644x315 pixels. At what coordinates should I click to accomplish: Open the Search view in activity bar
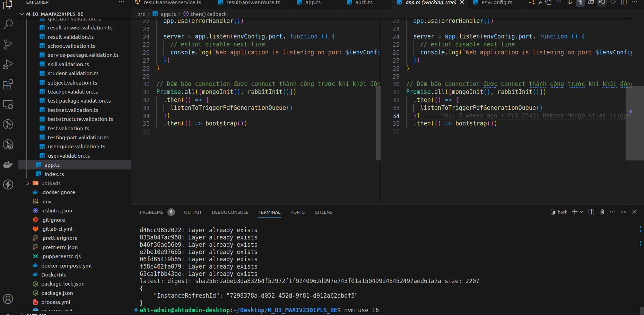8,24
